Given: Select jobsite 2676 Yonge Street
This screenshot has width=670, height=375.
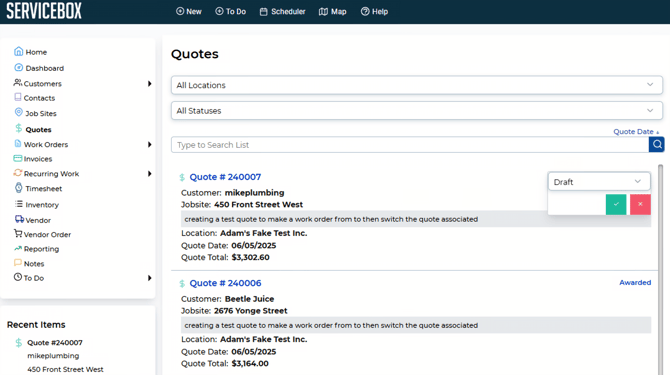Looking at the screenshot, I should (x=251, y=311).
